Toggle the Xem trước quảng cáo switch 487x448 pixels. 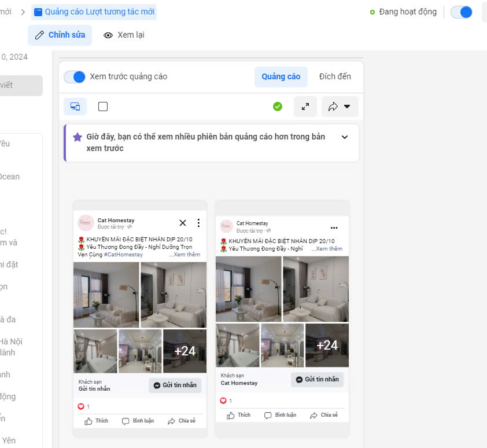[75, 77]
